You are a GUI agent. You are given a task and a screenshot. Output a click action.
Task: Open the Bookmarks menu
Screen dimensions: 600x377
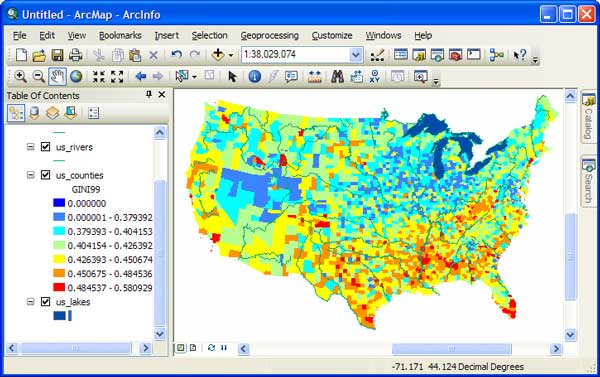(120, 36)
